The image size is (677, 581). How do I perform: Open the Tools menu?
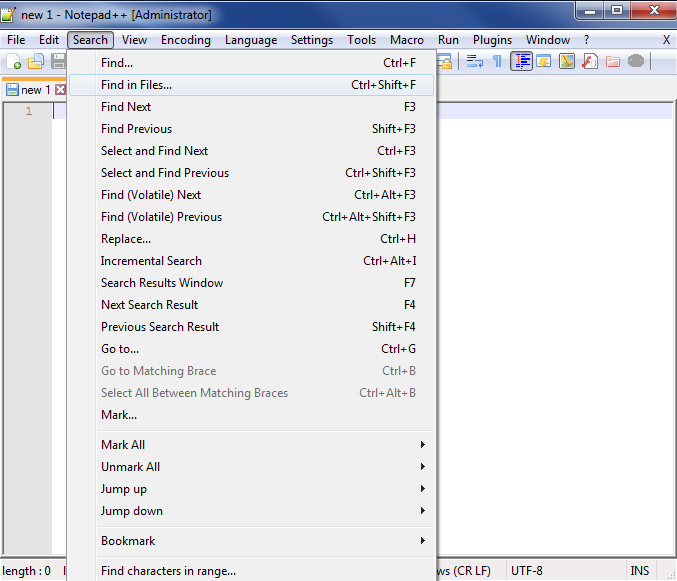(361, 40)
